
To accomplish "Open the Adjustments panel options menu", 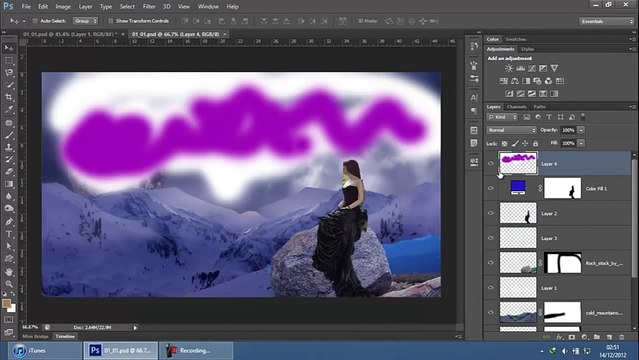I will [632, 49].
